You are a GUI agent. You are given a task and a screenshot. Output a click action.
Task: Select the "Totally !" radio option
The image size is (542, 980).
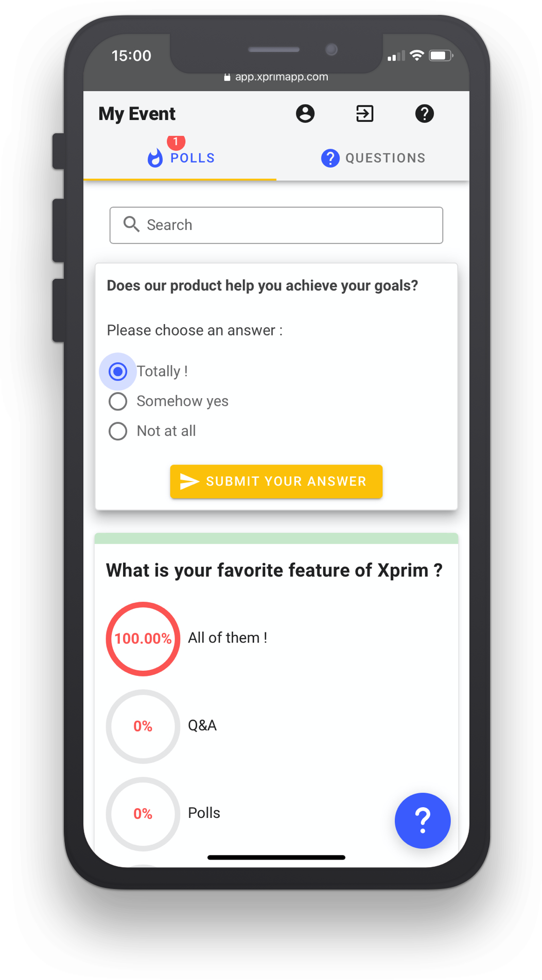[118, 371]
